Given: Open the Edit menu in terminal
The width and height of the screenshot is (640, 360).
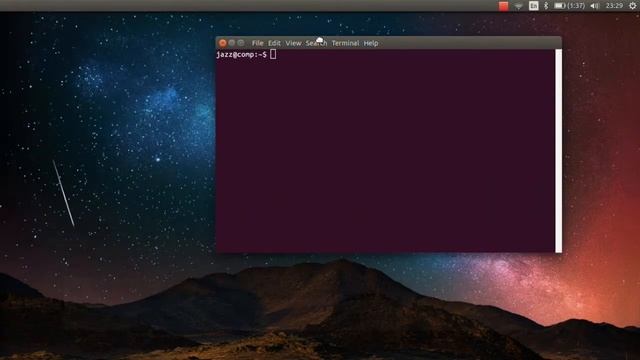Looking at the screenshot, I should pyautogui.click(x=274, y=43).
